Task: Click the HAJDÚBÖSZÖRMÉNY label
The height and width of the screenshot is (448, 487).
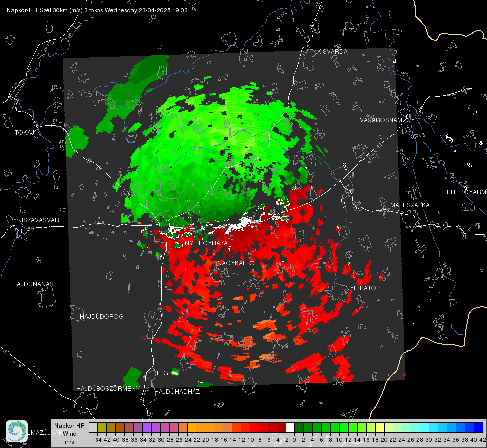Action: point(108,389)
